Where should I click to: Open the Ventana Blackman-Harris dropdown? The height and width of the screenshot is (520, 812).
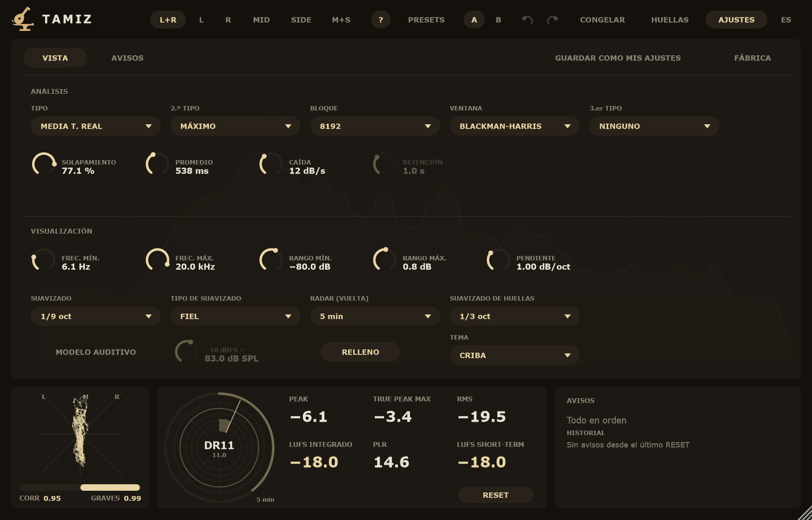[x=515, y=126]
